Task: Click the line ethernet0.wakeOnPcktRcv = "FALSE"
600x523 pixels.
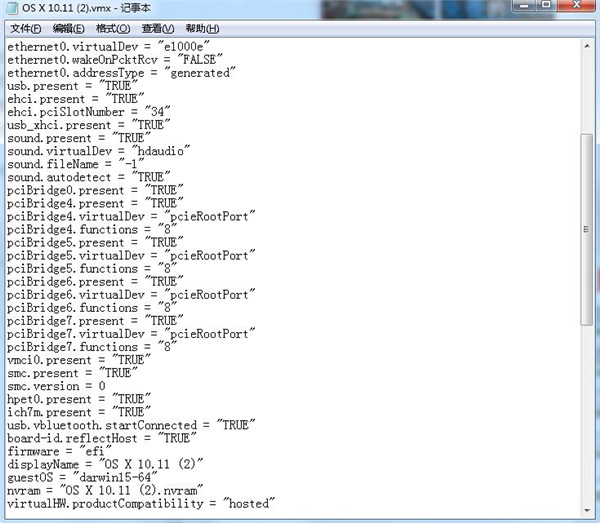Action: point(115,60)
